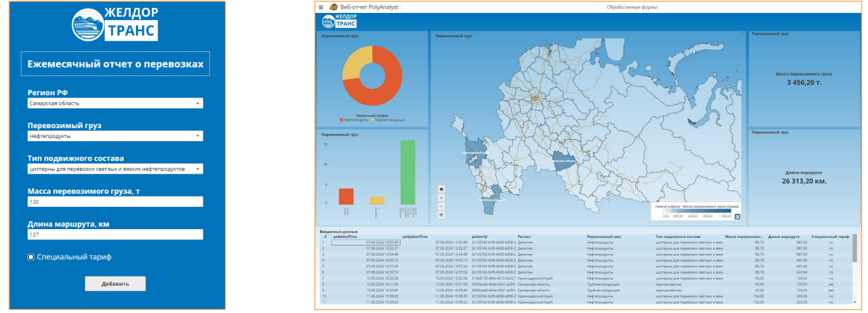Sort table by Регион column header
Screen dimensions: 868x313
[524, 237]
